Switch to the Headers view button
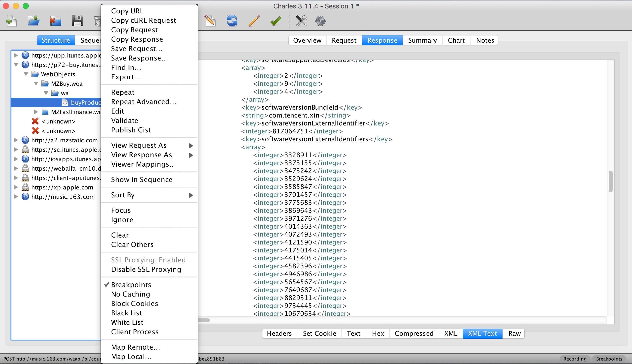632x364 pixels. (x=279, y=334)
